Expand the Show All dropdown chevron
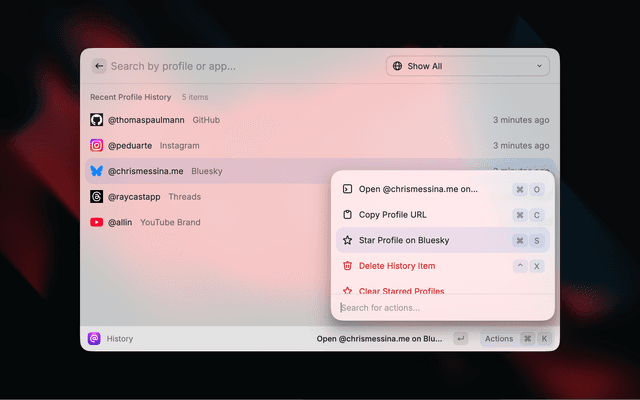This screenshot has height=400, width=640. pyautogui.click(x=540, y=66)
